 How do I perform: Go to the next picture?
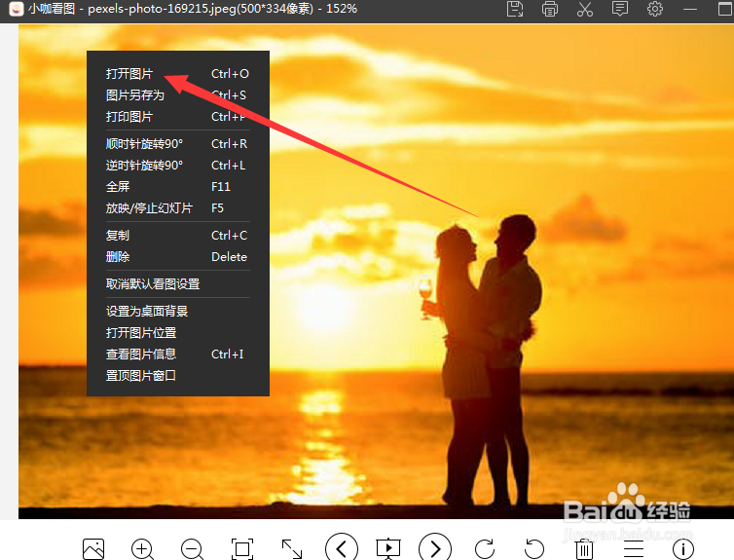435,547
